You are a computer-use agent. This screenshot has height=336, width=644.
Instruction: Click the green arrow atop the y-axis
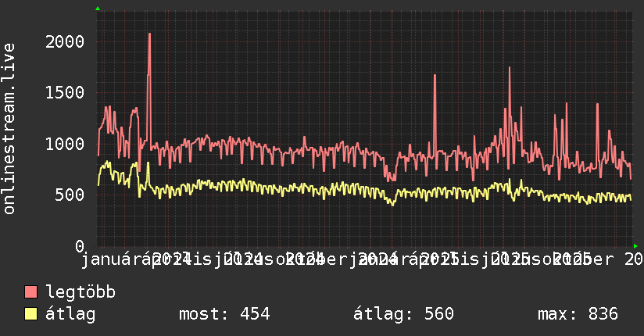coord(98,9)
